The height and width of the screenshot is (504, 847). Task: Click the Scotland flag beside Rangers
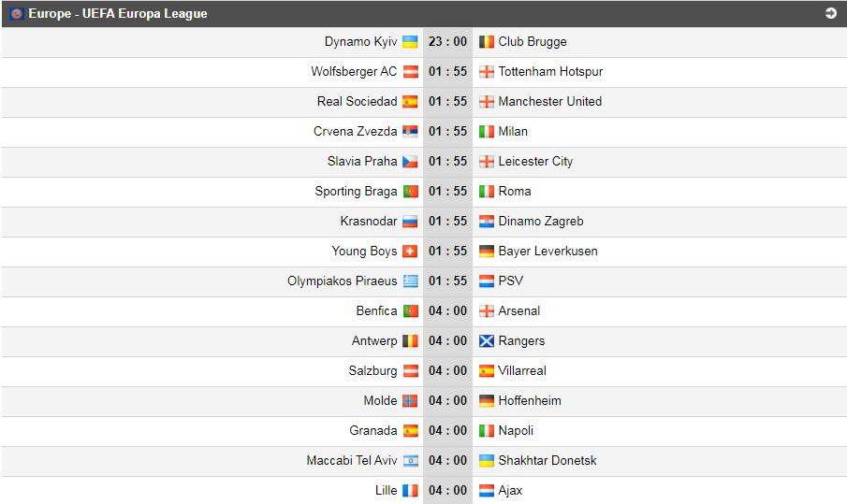pos(487,341)
